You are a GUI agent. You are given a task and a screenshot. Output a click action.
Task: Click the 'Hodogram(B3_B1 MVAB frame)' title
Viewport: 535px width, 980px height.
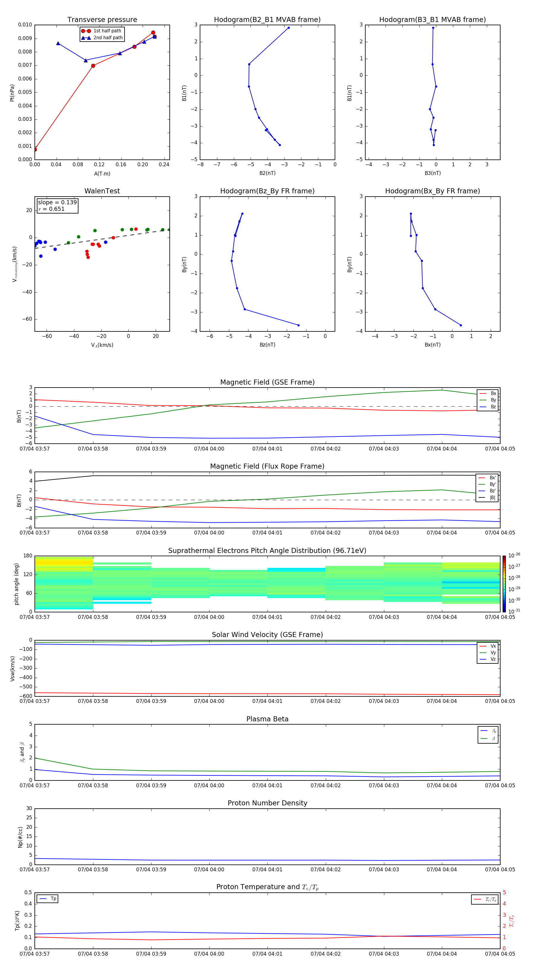click(x=432, y=20)
